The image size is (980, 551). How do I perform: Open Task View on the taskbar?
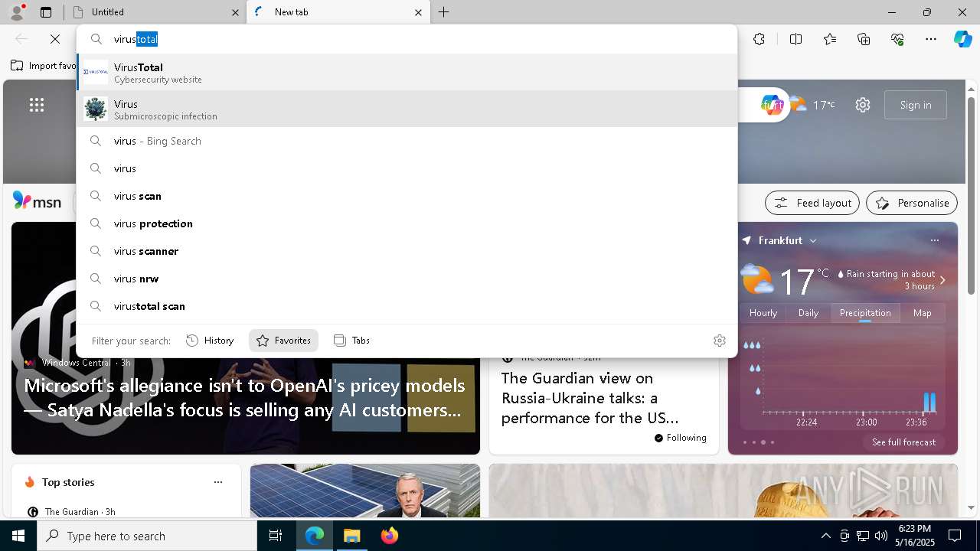276,536
